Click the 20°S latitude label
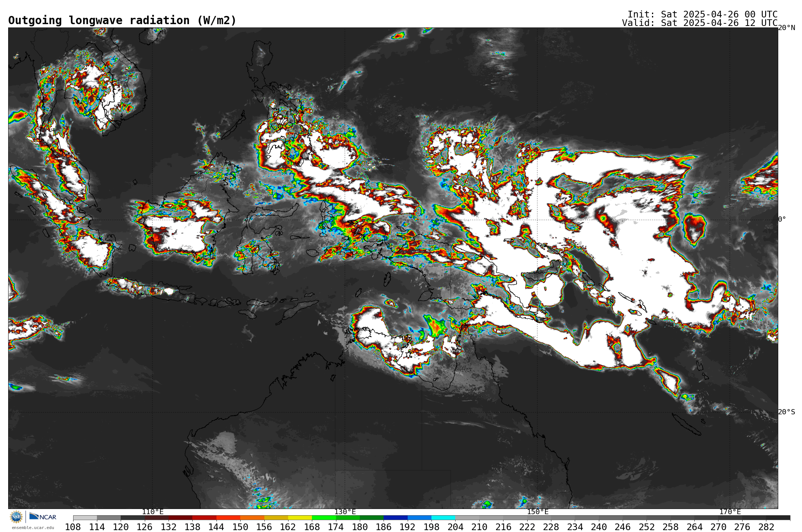The image size is (802, 532). coord(787,412)
